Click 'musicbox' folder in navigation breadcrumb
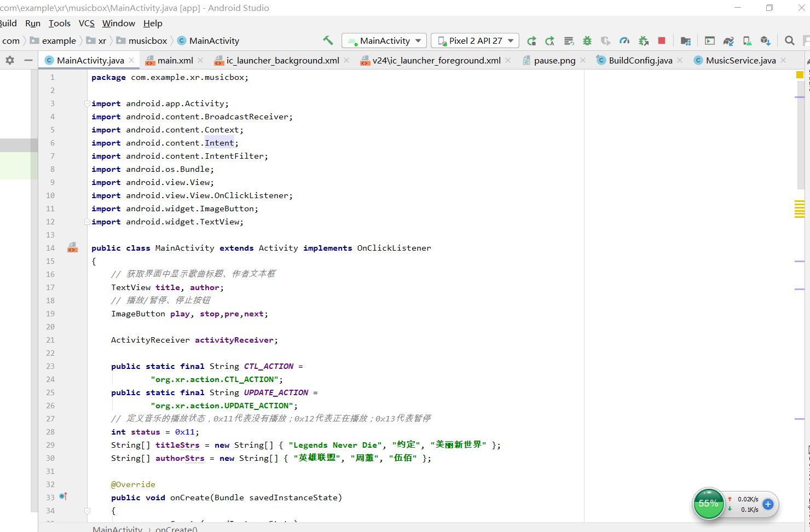810x532 pixels. pos(142,41)
